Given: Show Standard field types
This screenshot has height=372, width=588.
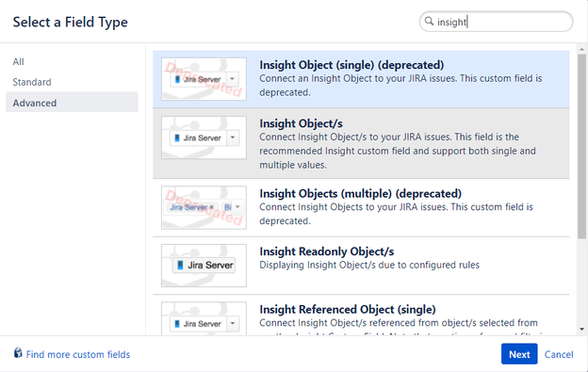Looking at the screenshot, I should [32, 82].
